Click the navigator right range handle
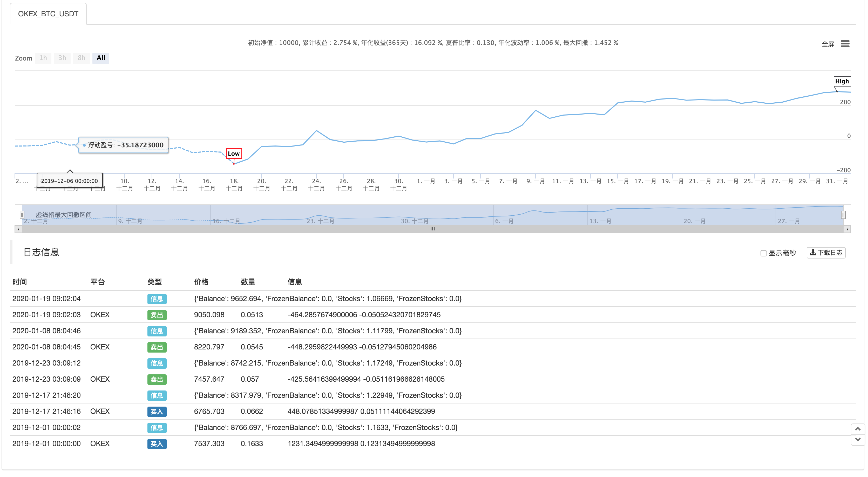The height and width of the screenshot is (477, 868). pos(843,215)
